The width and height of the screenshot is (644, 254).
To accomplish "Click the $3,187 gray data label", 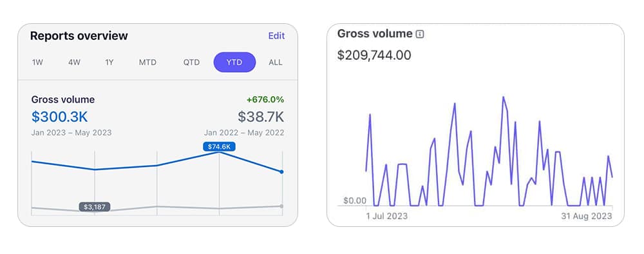I will click(95, 207).
